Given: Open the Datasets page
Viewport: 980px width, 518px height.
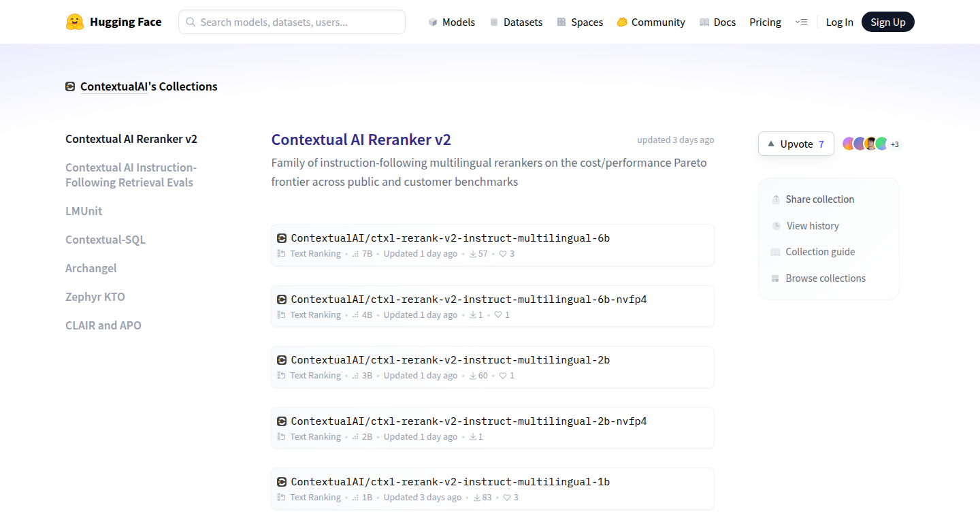Looking at the screenshot, I should [516, 22].
